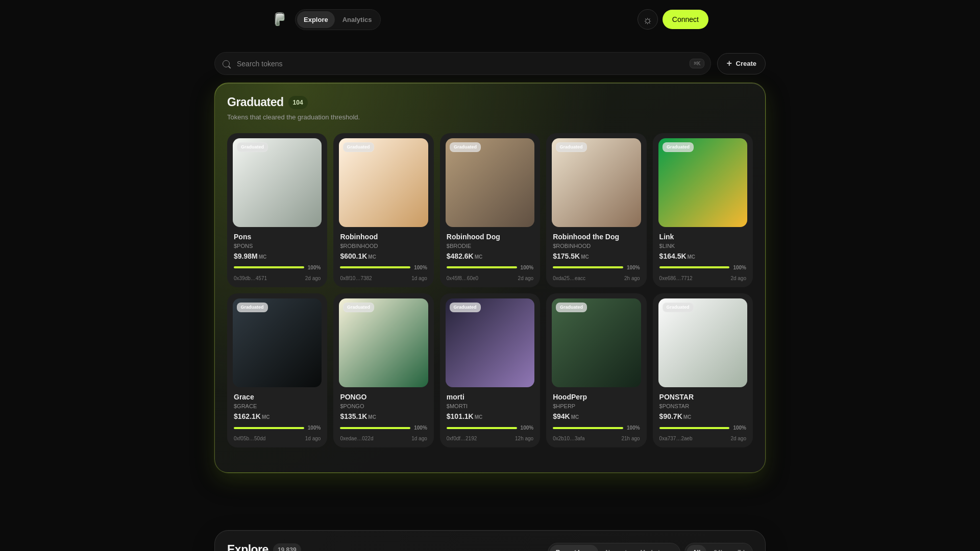Viewport: 980px width, 551px height.
Task: Open the Robinhood token image
Action: tap(383, 183)
